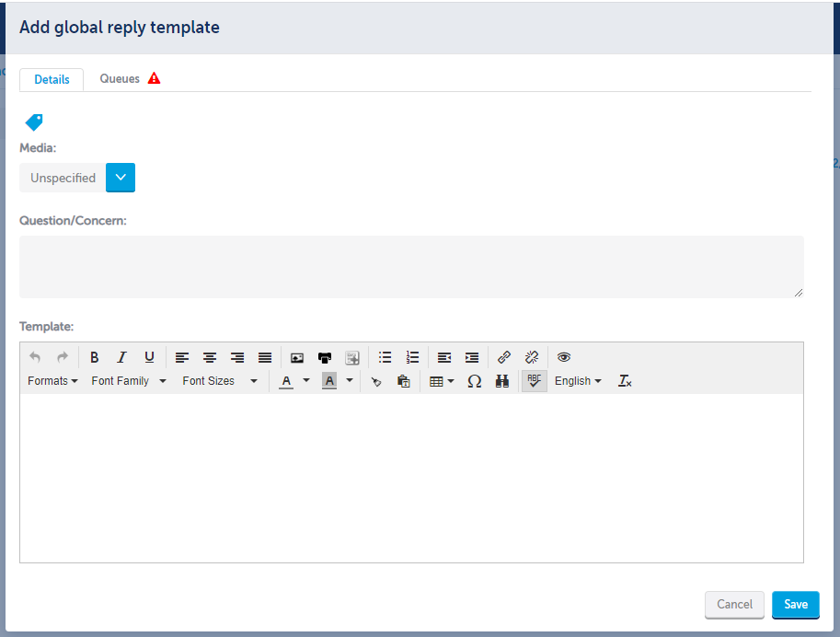Image resolution: width=840 pixels, height=637 pixels.
Task: Switch to the Queues tab
Action: coord(120,79)
